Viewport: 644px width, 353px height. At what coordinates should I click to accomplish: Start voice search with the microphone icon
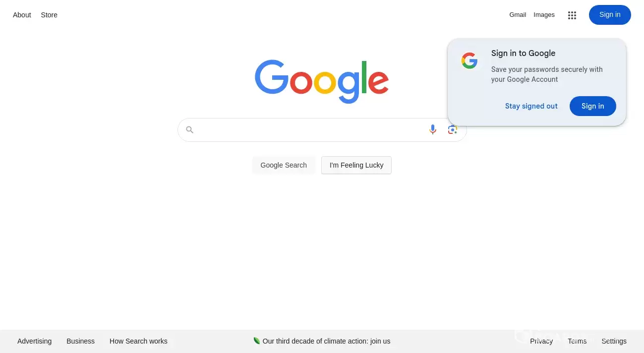pos(433,129)
